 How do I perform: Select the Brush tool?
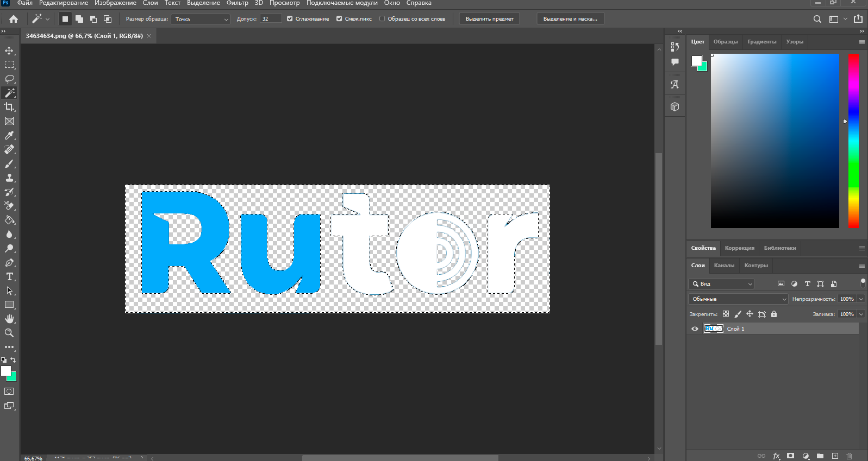tap(9, 163)
